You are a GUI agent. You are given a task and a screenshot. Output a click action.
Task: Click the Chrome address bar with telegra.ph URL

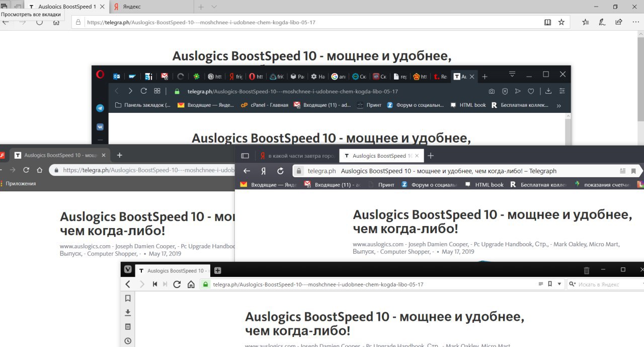click(x=142, y=170)
